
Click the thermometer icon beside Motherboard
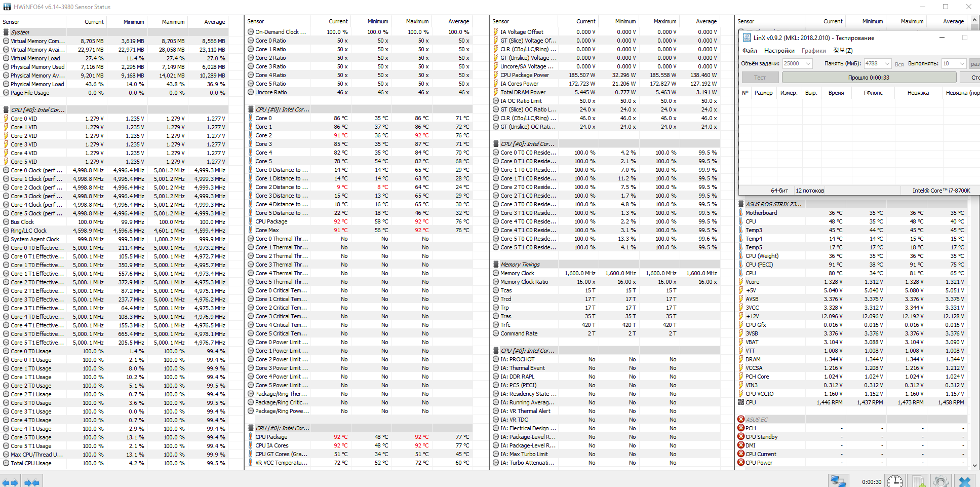pos(741,213)
